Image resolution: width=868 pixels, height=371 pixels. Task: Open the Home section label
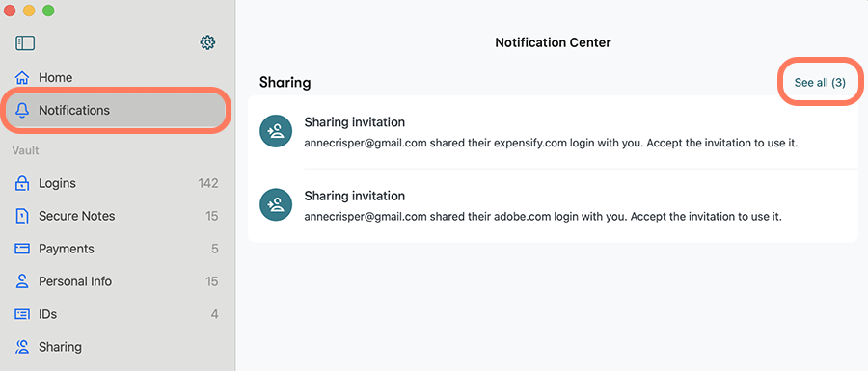[x=55, y=77]
